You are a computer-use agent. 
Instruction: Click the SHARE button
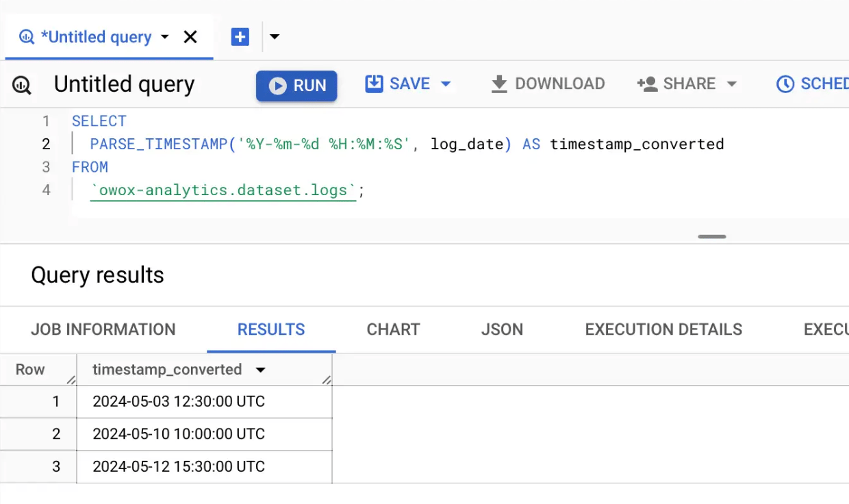[676, 84]
